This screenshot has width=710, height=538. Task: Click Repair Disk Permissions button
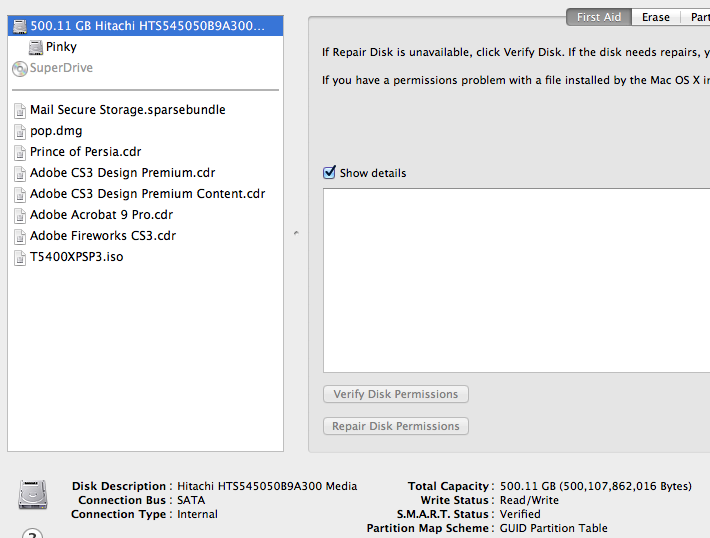tap(396, 426)
